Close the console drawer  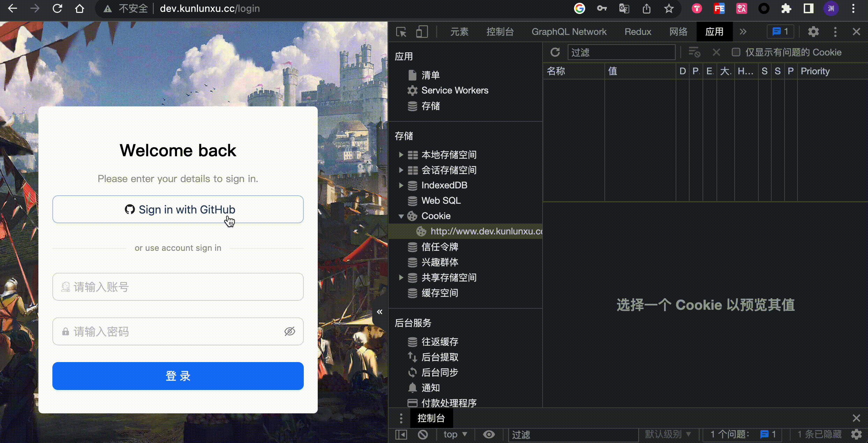point(856,418)
